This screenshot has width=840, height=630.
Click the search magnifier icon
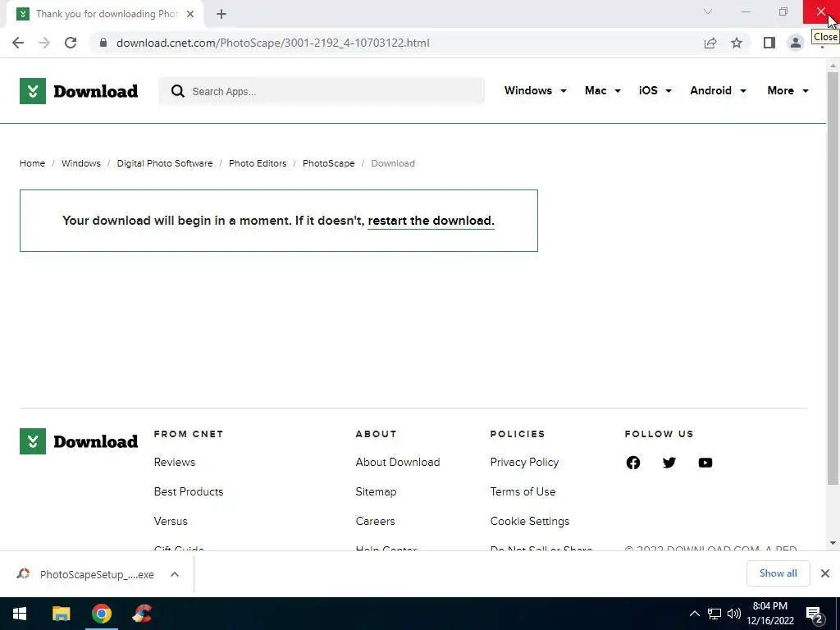[x=178, y=91]
